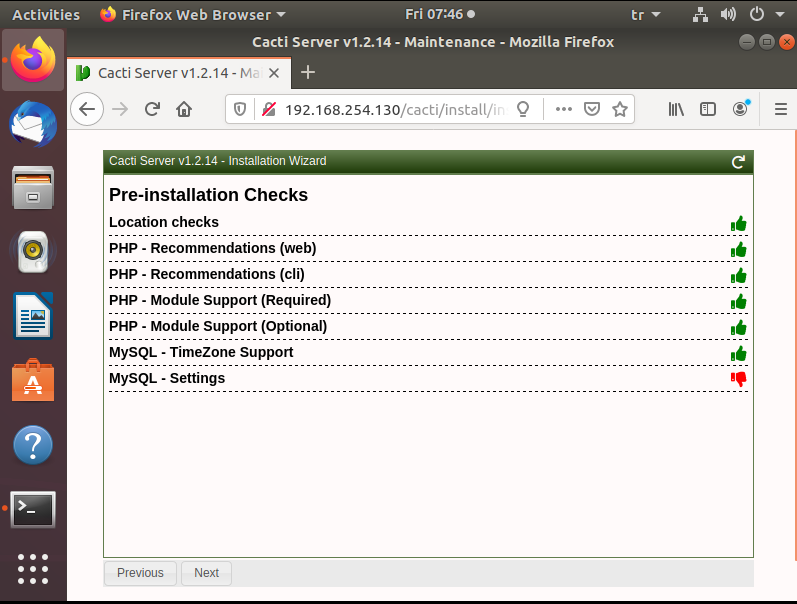Click the Firefox icon in the dock
Screen dimensions: 797x604
pyautogui.click(x=33, y=59)
